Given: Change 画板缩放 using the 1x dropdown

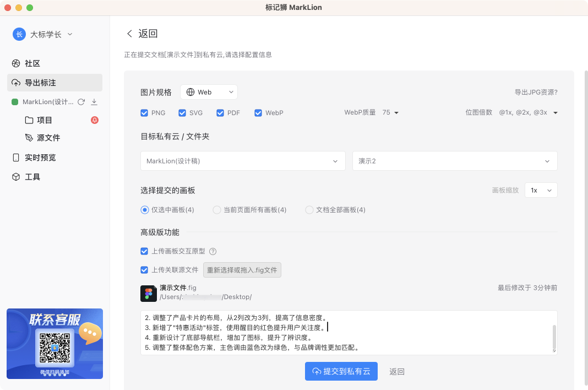Looking at the screenshot, I should tap(541, 189).
